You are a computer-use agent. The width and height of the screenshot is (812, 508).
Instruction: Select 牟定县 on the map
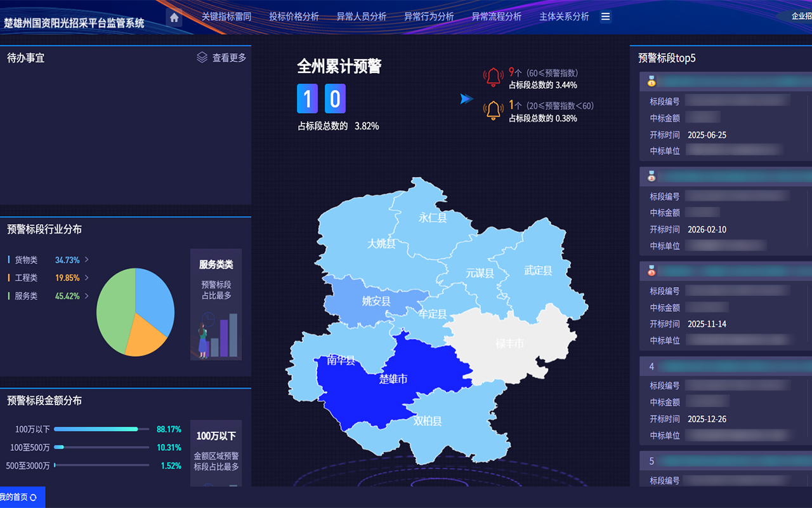[x=433, y=314]
